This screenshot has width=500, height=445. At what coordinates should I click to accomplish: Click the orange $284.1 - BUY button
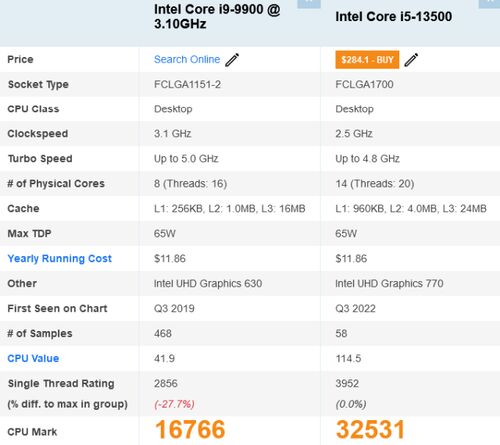367,60
